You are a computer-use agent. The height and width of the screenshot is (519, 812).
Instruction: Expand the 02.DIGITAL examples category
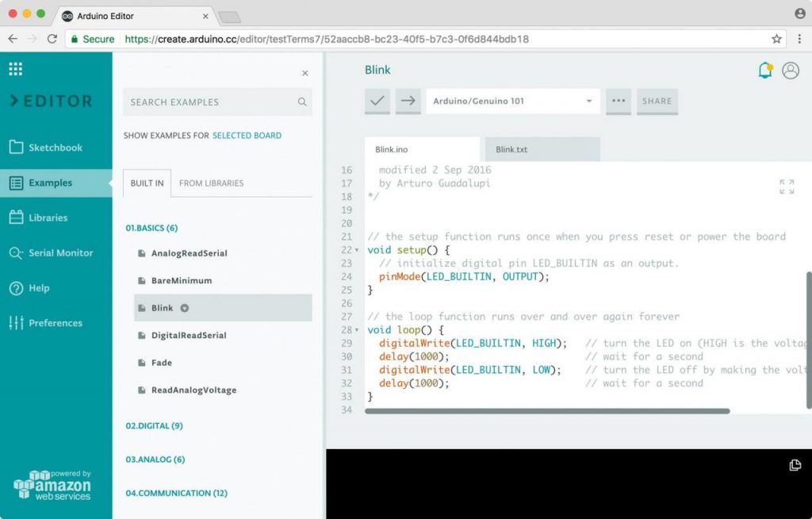click(154, 425)
